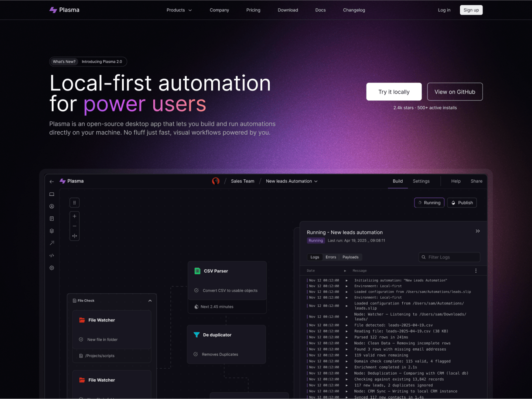532x399 pixels.
Task: Switch to the Errors tab in the log panel
Action: coord(331,257)
